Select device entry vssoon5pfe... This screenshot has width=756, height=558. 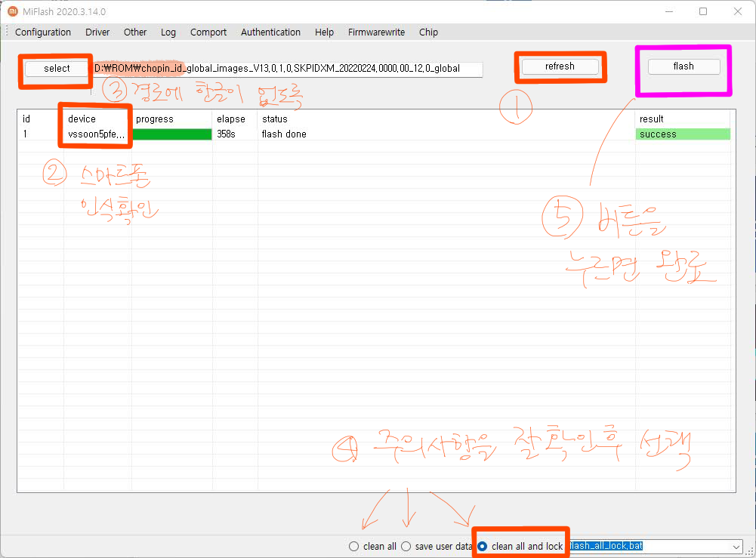[x=97, y=134]
